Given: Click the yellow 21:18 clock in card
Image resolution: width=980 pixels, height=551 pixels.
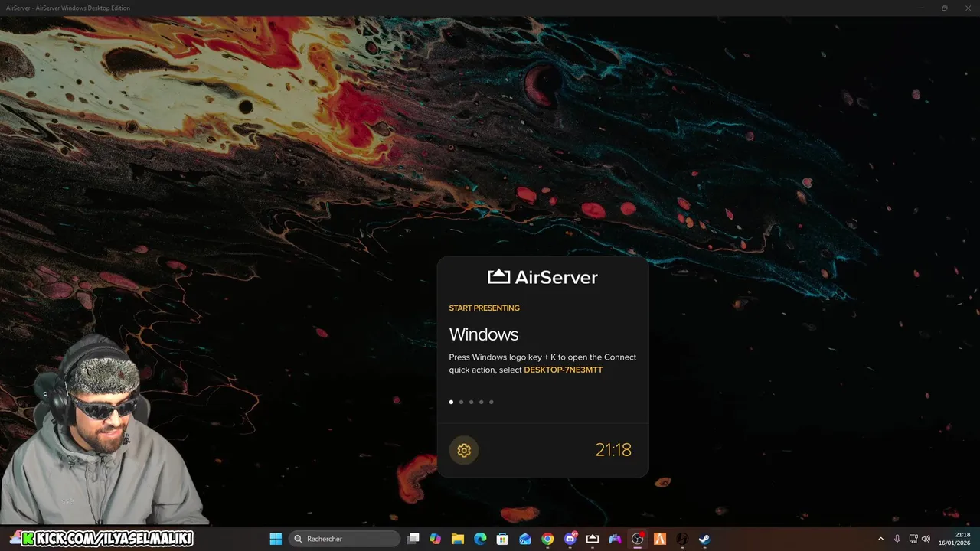Looking at the screenshot, I should click(613, 450).
